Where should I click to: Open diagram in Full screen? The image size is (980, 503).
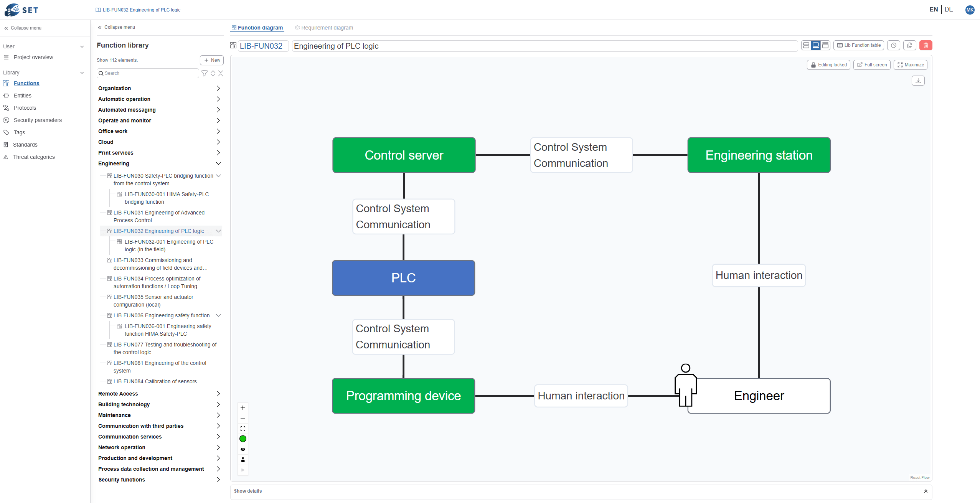(x=872, y=65)
